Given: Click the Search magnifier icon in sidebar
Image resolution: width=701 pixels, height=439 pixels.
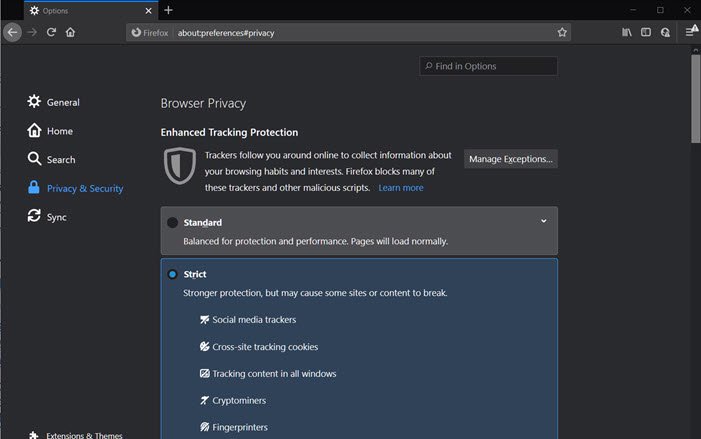Looking at the screenshot, I should click(34, 159).
